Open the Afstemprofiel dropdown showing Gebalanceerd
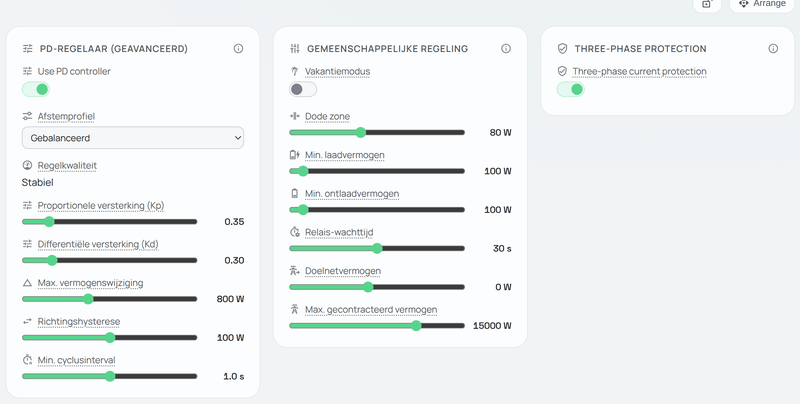 [133, 138]
